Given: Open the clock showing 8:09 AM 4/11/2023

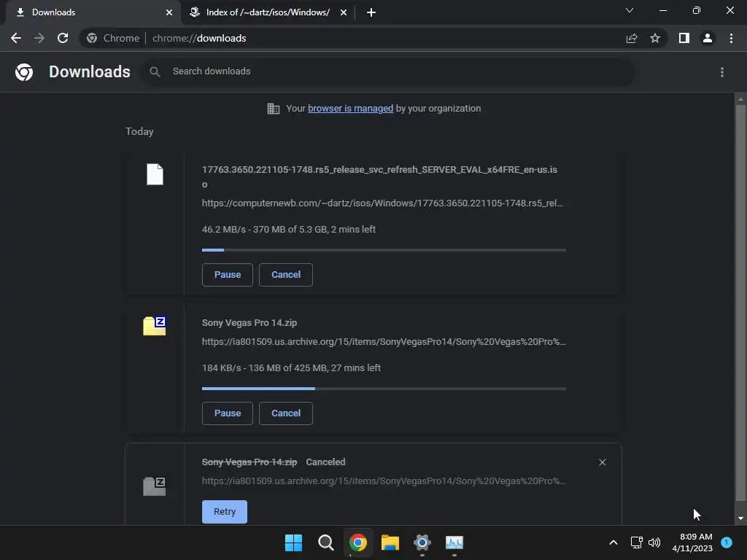Looking at the screenshot, I should click(x=692, y=542).
